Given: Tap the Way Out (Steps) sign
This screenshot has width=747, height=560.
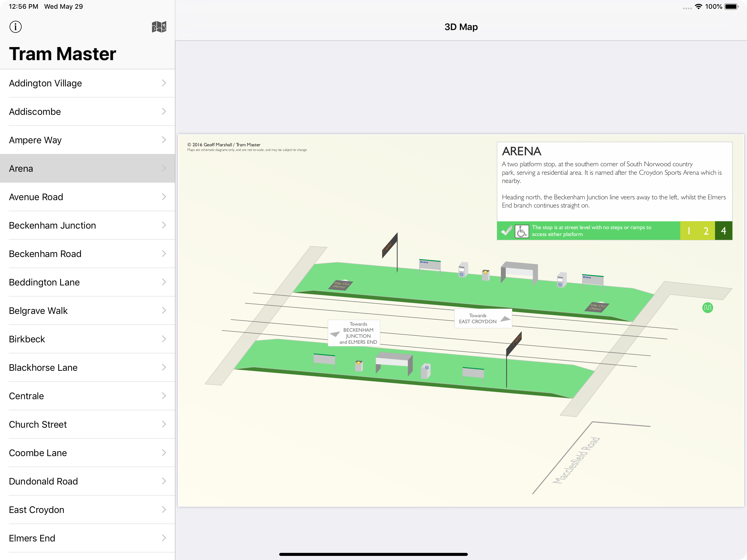Looking at the screenshot, I should 597,307.
